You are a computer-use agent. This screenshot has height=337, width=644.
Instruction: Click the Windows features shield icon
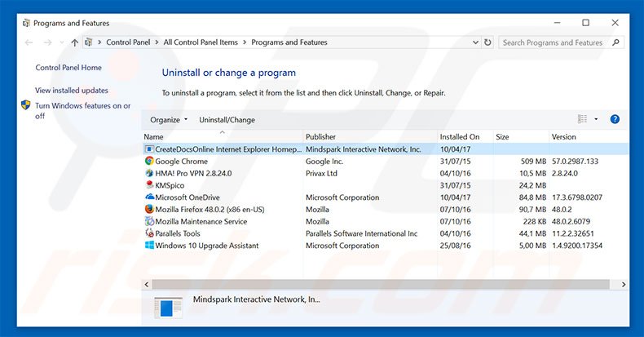coord(26,105)
